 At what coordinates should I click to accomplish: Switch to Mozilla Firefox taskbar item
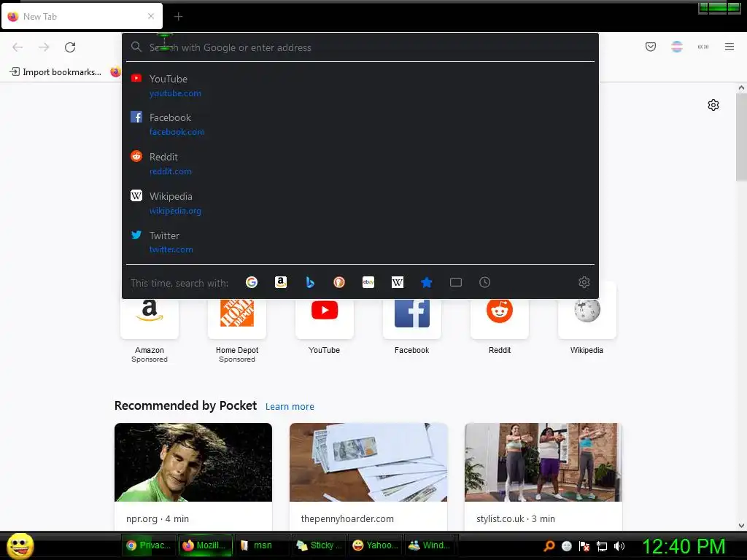[205, 545]
